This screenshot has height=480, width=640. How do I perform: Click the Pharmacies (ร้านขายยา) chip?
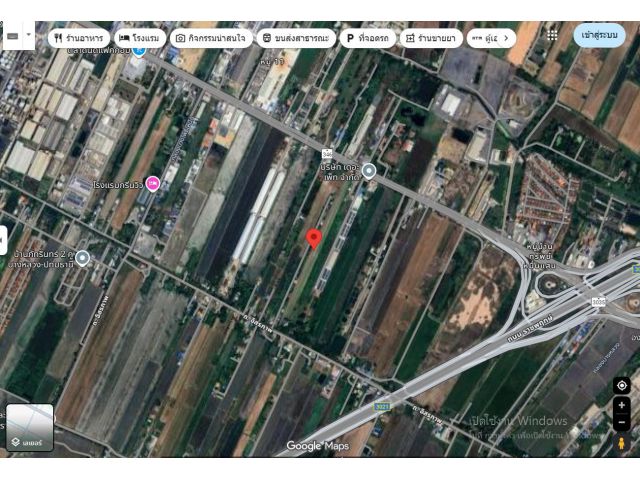430,38
